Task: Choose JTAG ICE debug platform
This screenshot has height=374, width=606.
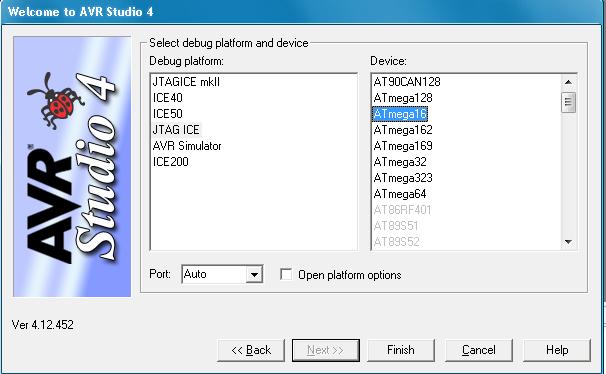Action: pyautogui.click(x=176, y=130)
